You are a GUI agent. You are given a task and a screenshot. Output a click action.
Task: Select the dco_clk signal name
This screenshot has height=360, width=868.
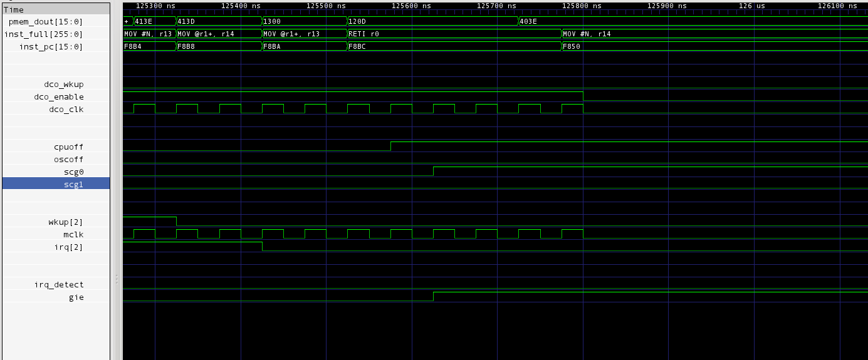[x=66, y=109]
